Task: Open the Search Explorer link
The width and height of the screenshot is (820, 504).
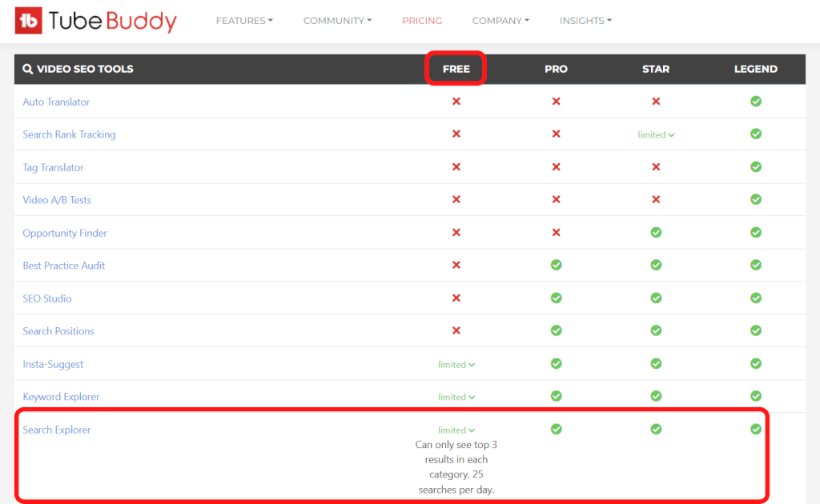Action: [57, 430]
